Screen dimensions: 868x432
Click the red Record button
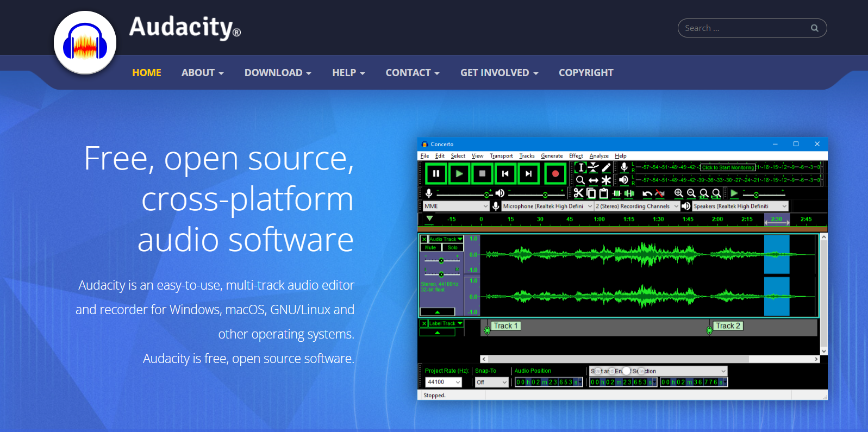[x=555, y=174]
